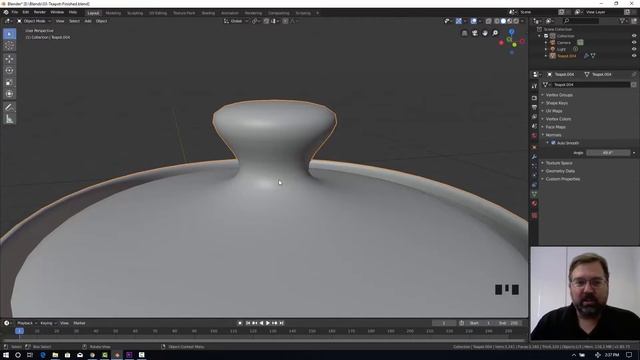
Task: Toggle the perspective/orthographic grid icon
Action: [x=464, y=33]
